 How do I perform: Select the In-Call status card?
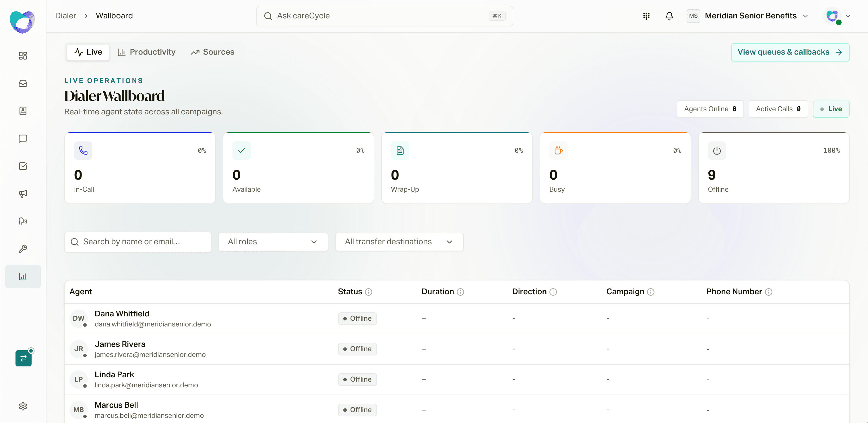click(x=140, y=168)
